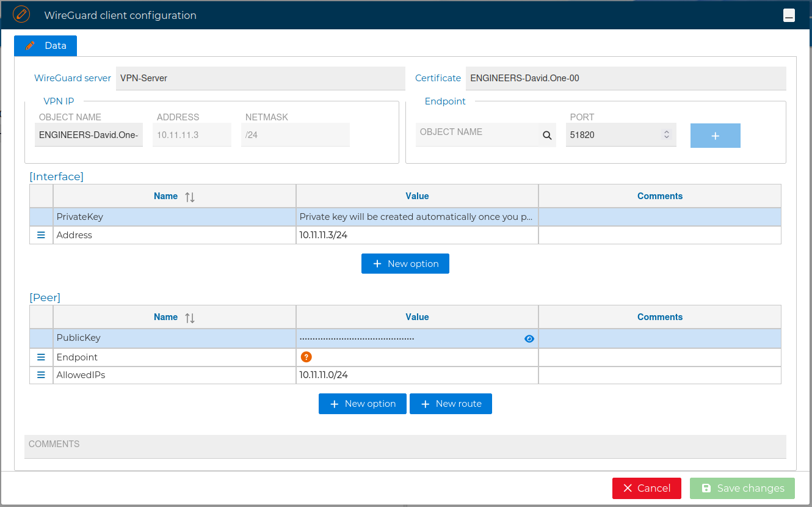
Task: Click the blue plus to add an endpoint
Action: click(x=715, y=135)
